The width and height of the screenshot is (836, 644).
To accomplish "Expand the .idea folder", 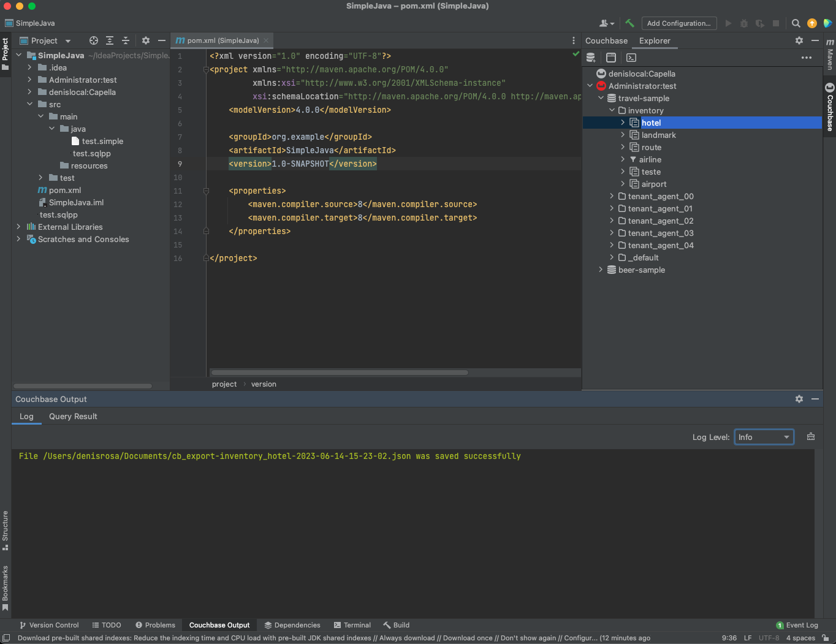I will tap(29, 67).
